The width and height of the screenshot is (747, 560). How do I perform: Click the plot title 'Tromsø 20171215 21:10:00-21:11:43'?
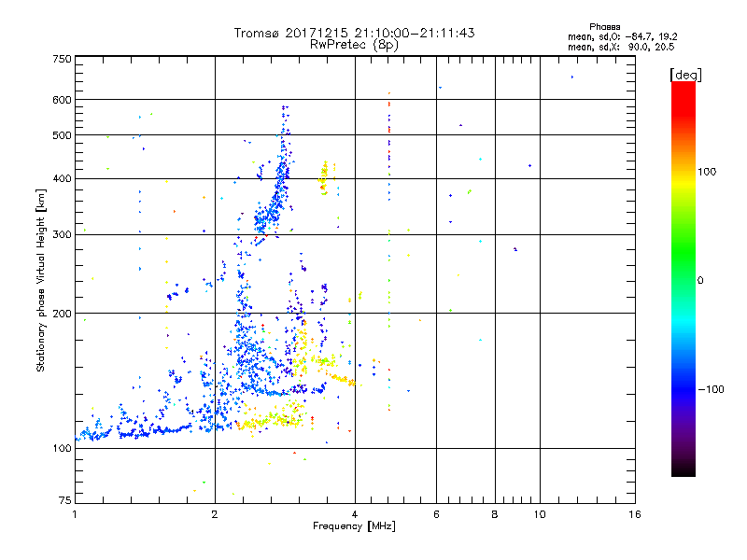pos(354,33)
